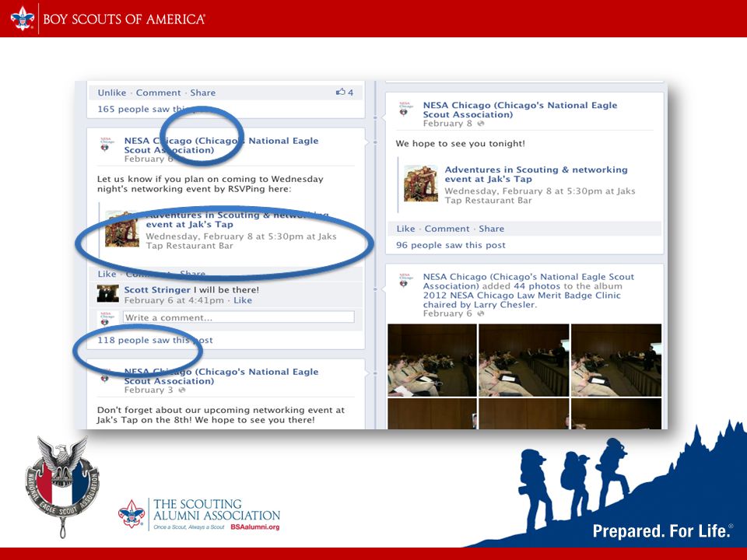
Task: Open event thumbnail in 'We hope to see you tonight' post
Action: click(x=421, y=184)
